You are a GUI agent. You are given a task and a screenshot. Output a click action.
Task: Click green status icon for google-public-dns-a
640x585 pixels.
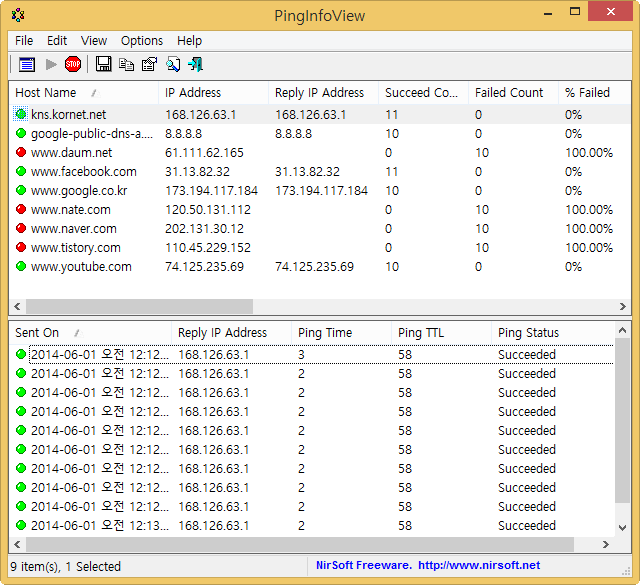21,133
